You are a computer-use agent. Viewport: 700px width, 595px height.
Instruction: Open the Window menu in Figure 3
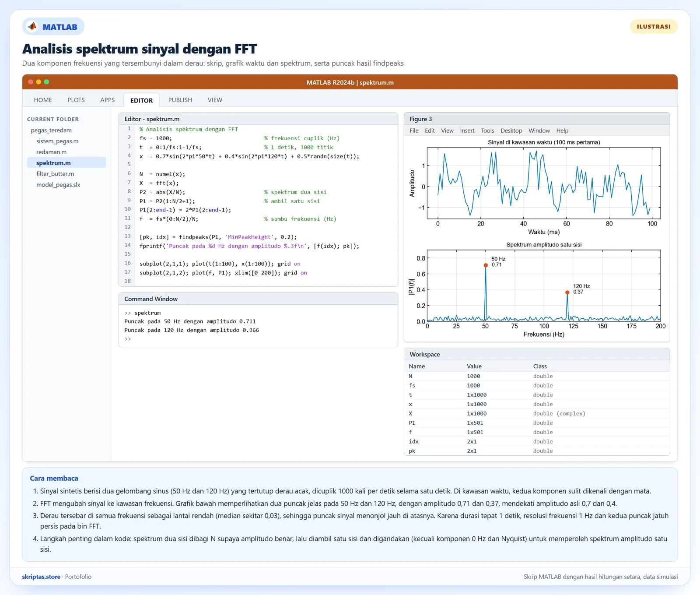coord(539,130)
